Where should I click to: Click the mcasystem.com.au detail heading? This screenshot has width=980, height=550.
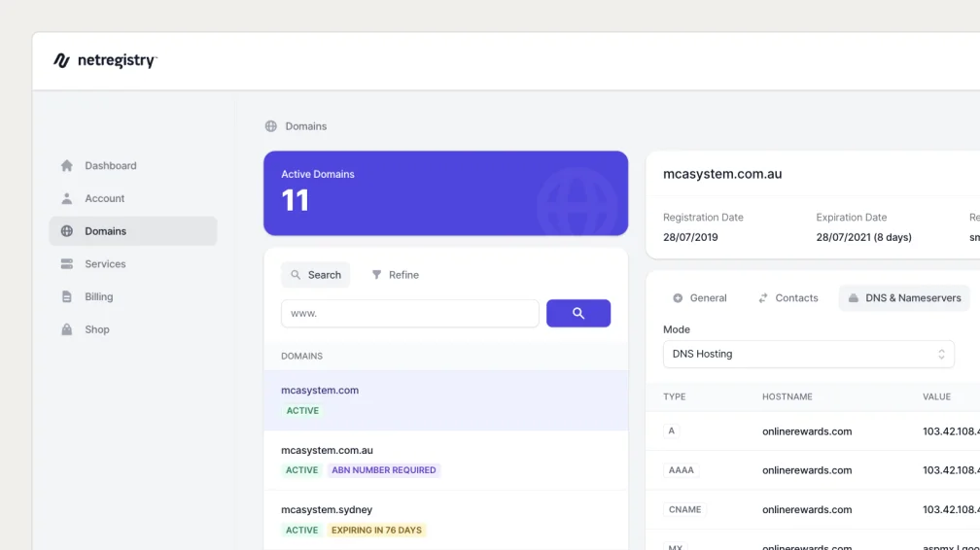[x=722, y=174]
